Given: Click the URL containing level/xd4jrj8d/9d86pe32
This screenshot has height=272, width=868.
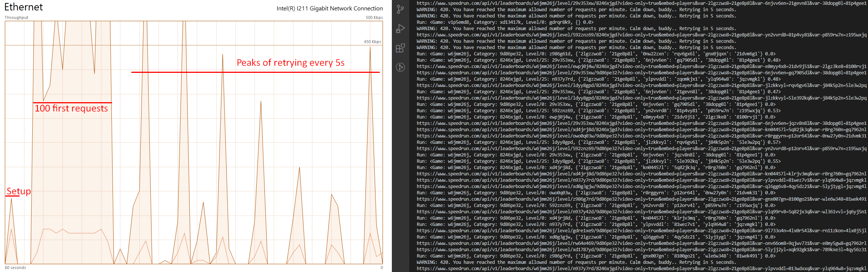Looking at the screenshot, I should tap(642, 174).
